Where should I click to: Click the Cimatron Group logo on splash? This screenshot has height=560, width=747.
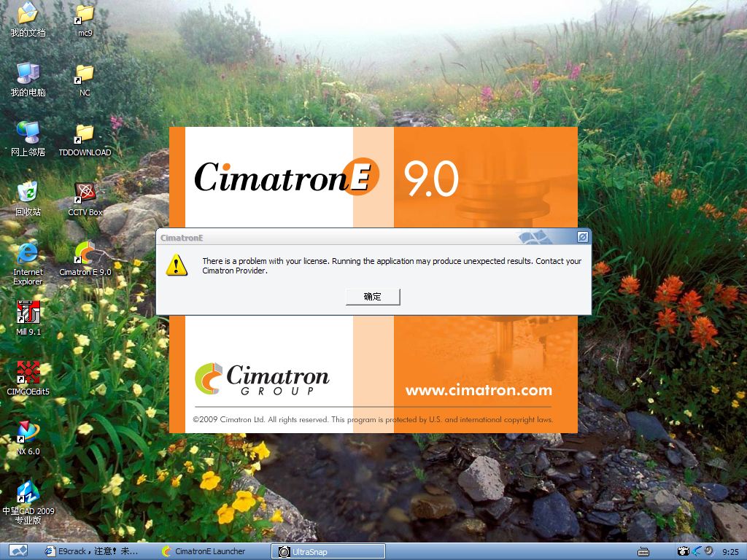click(262, 379)
